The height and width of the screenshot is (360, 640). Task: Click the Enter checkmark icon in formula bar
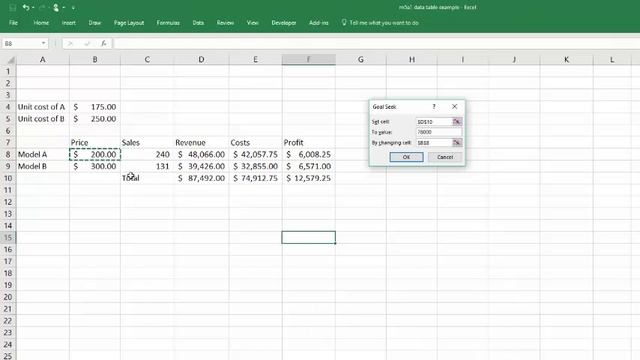[87, 43]
